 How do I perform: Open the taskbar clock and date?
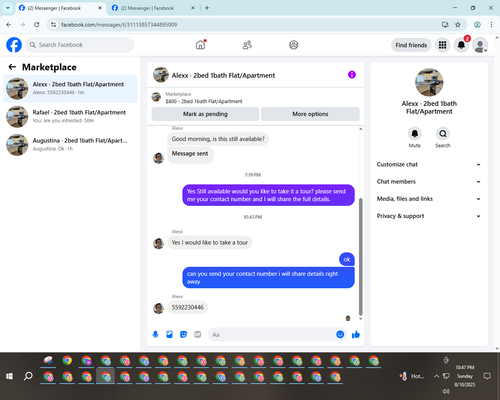click(465, 376)
